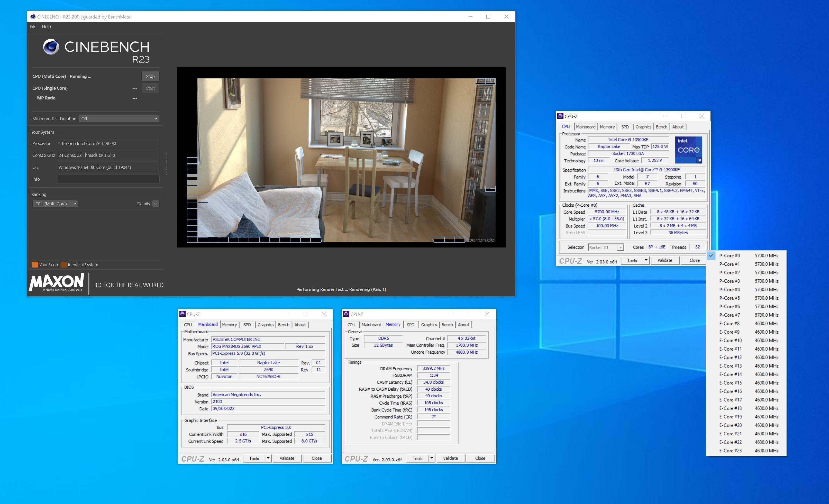Open the CPU (Multi Core) ranking dropdown
This screenshot has height=504, width=829.
point(56,204)
